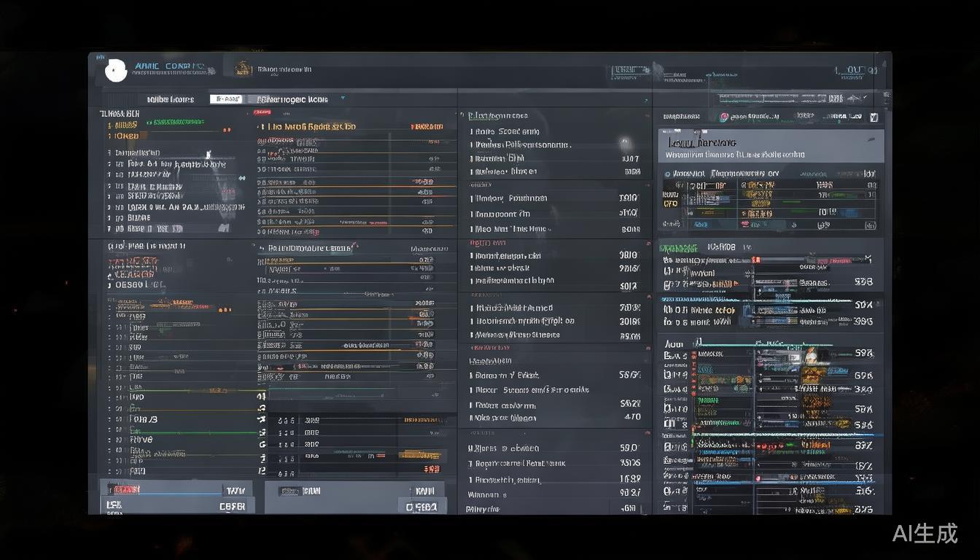This screenshot has width=980, height=560.
Task: Click the white square icon at right toolbar end
Action: coord(874,117)
